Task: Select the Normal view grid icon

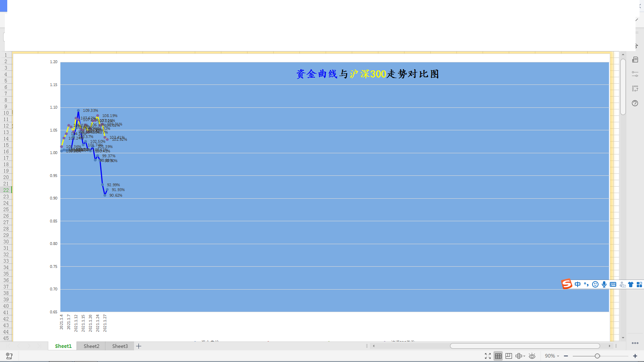Action: pos(498,356)
